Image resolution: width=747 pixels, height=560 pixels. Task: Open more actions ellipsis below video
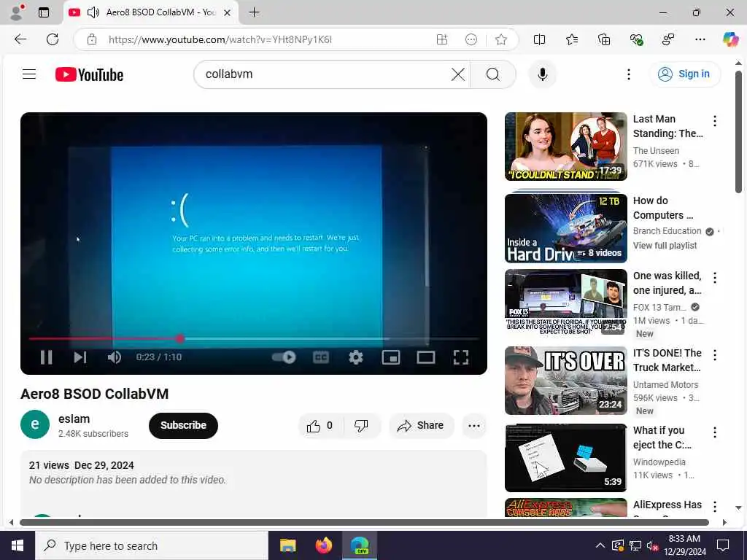click(x=474, y=426)
